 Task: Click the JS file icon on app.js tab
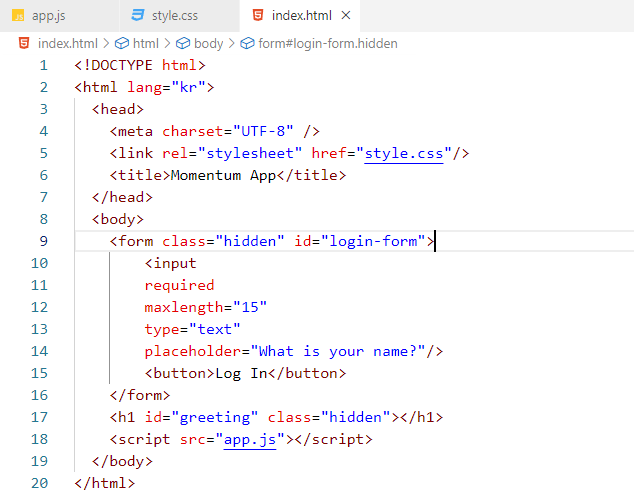point(18,16)
